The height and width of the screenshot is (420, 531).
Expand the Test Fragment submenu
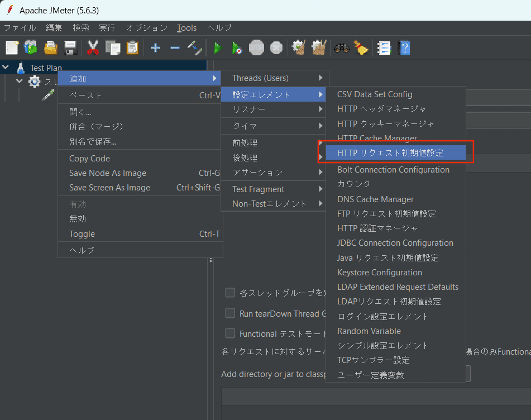(273, 189)
